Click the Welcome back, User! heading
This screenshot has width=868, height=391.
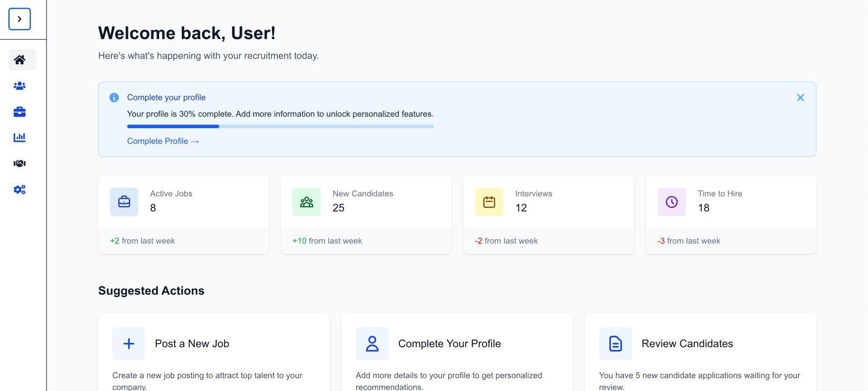click(x=187, y=33)
